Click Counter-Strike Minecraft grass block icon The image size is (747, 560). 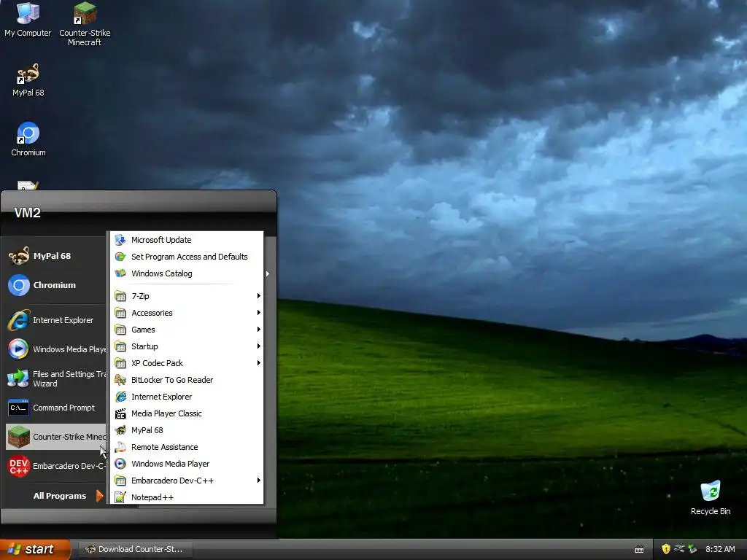(18, 437)
